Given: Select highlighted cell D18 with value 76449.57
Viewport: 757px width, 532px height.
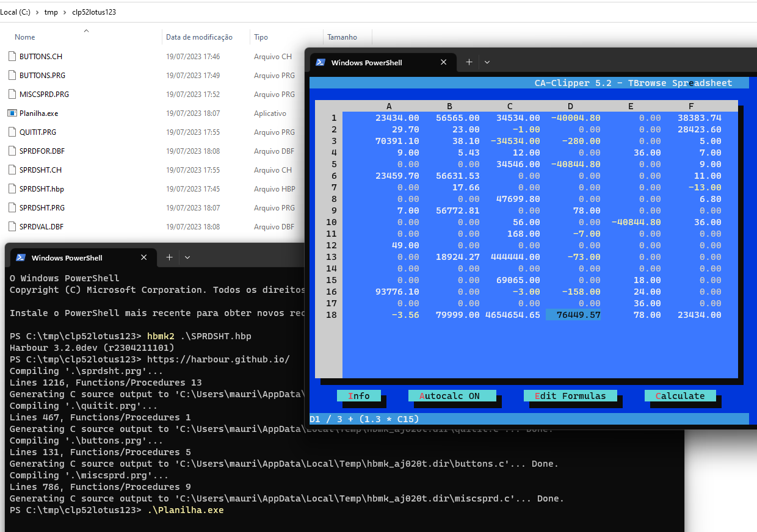Looking at the screenshot, I should coord(573,315).
